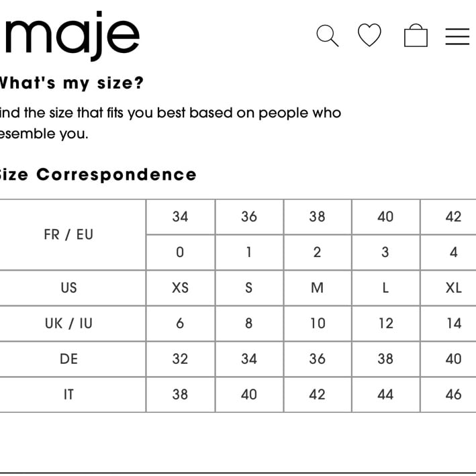Click the US size L cell

[x=385, y=288]
